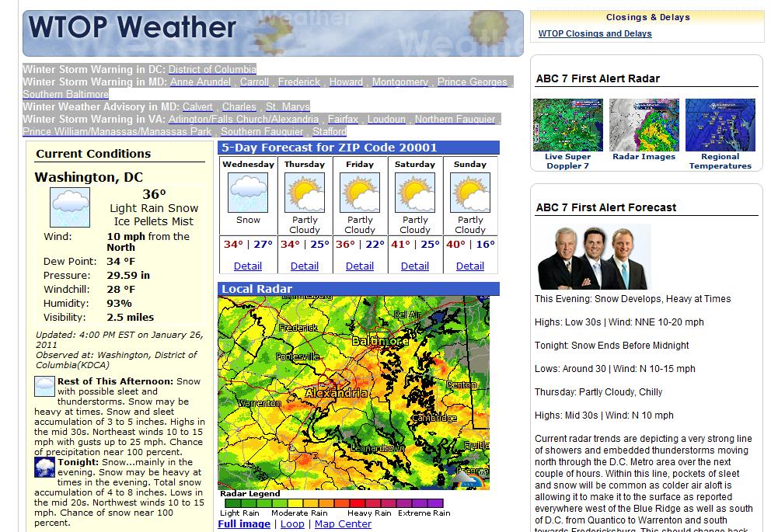The height and width of the screenshot is (532, 778).
Task: Open Saturday's Detail forecast link
Action: 414,266
